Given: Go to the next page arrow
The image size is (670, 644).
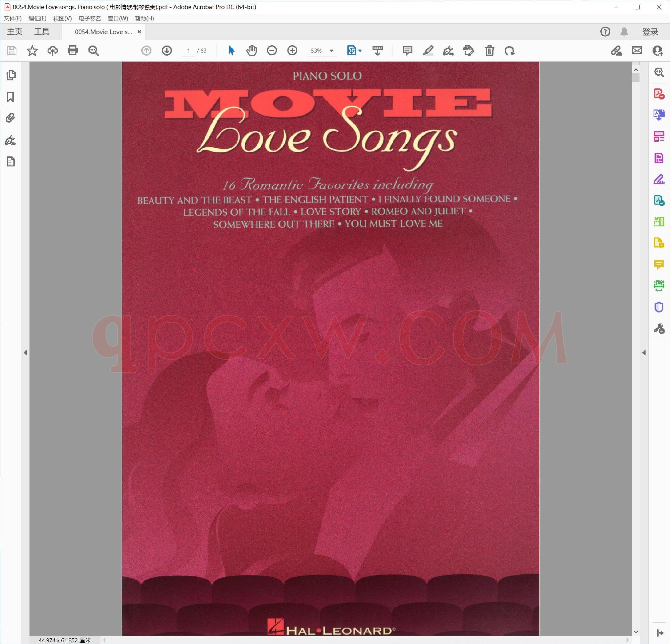Looking at the screenshot, I should (167, 51).
